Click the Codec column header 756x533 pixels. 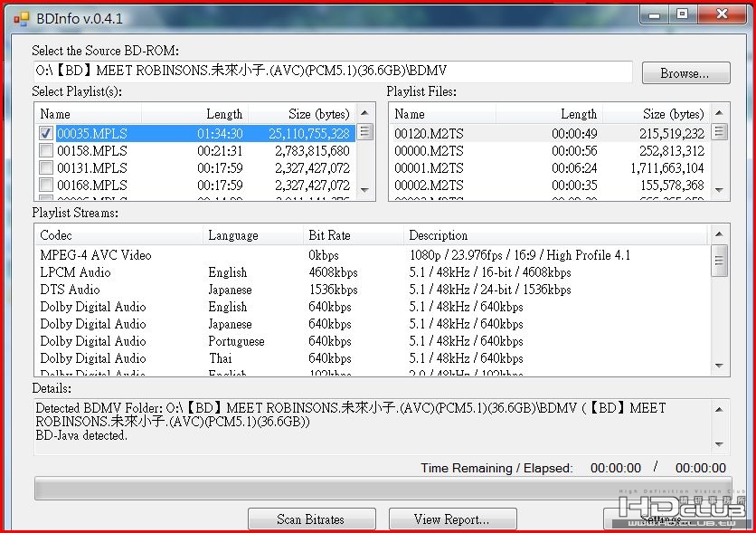click(118, 235)
